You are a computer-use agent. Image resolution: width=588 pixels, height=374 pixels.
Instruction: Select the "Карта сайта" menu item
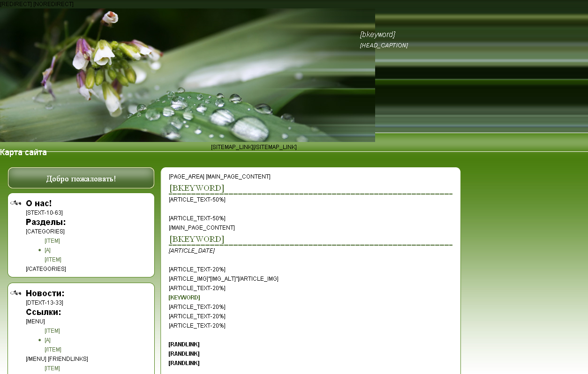click(23, 153)
